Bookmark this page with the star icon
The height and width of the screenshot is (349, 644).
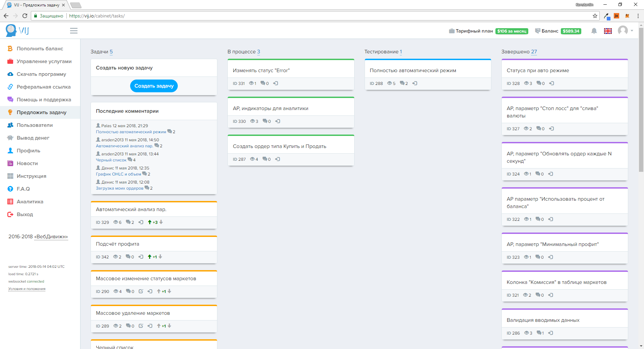(x=595, y=16)
